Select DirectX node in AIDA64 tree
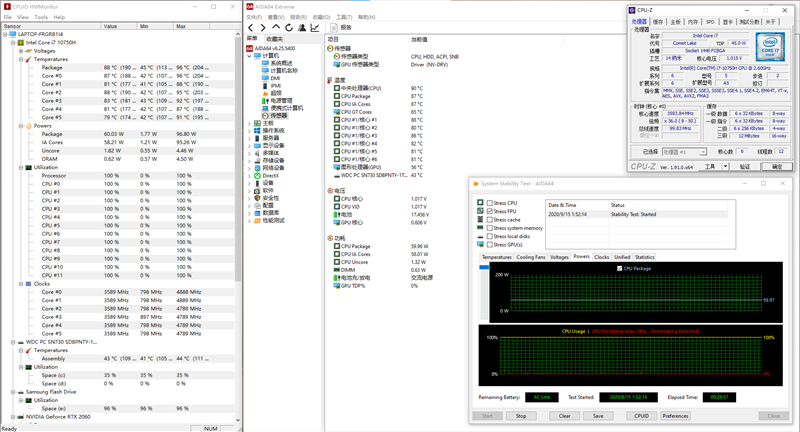 [x=270, y=175]
